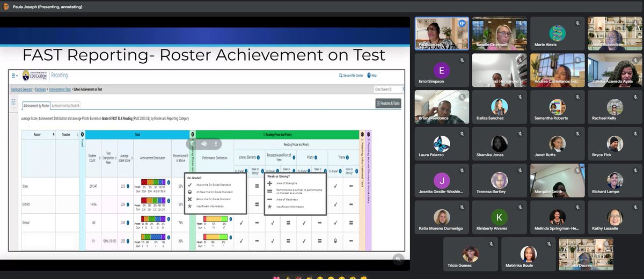This screenshot has height=279, width=644.
Task: Click the muted mic icon on Zuleika Acevedo Ayala's tile
Action: [x=635, y=60]
